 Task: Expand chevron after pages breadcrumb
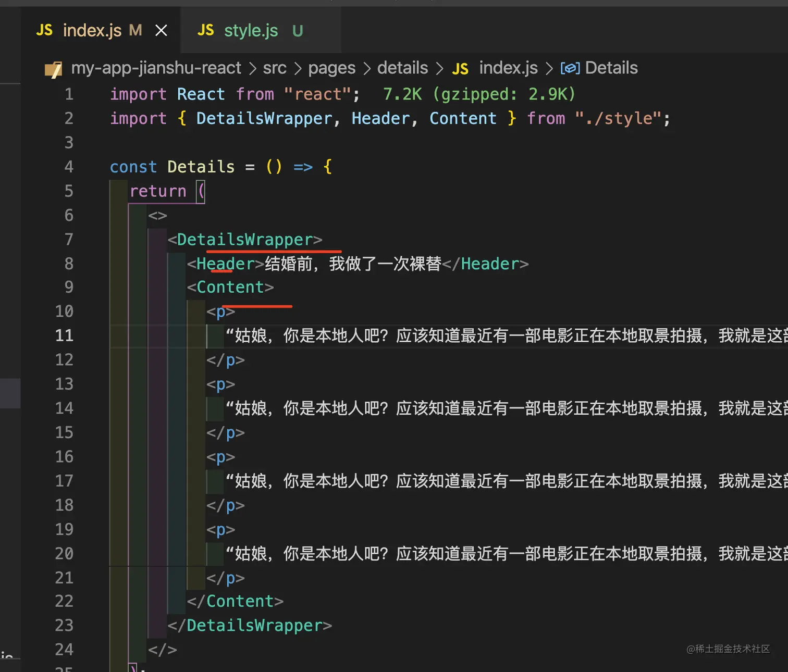(x=366, y=68)
